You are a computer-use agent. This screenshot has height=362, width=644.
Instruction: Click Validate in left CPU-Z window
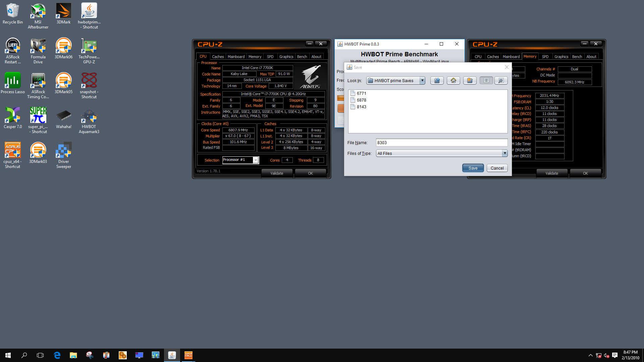point(277,173)
